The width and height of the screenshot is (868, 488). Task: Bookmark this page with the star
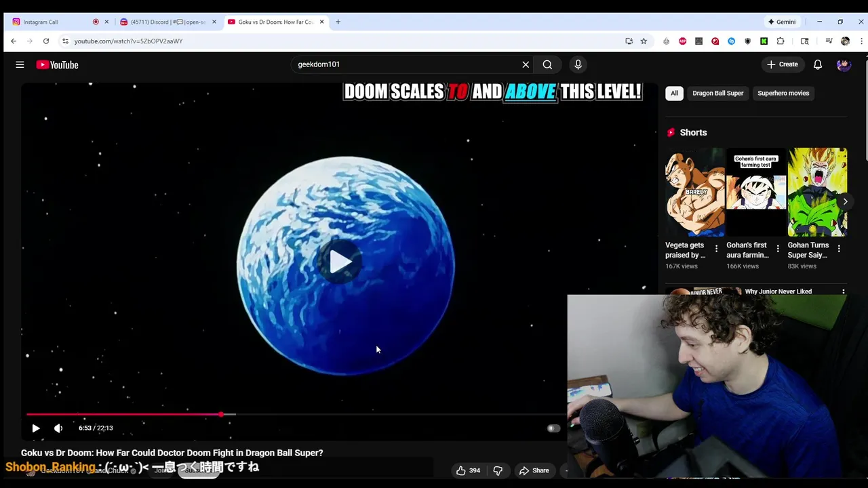(644, 41)
